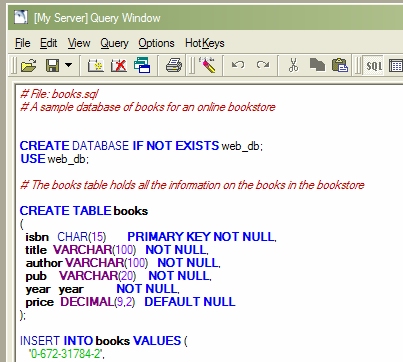Click the isbn CHAR(15) column line
403x362 pixels.
tap(151, 237)
